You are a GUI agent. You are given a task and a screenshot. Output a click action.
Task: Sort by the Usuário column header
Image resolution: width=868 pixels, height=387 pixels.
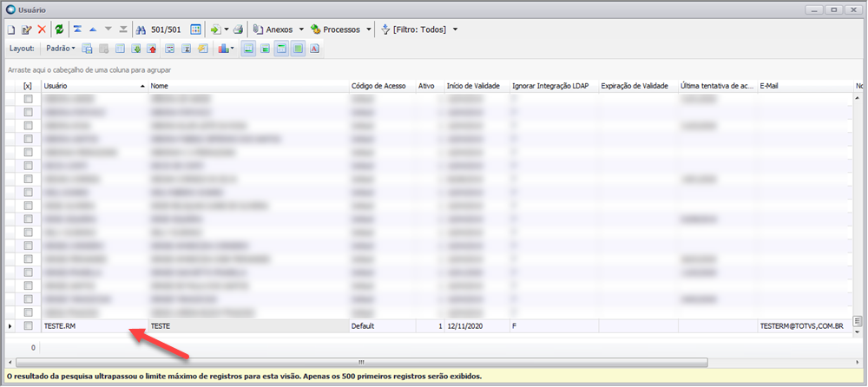click(95, 86)
